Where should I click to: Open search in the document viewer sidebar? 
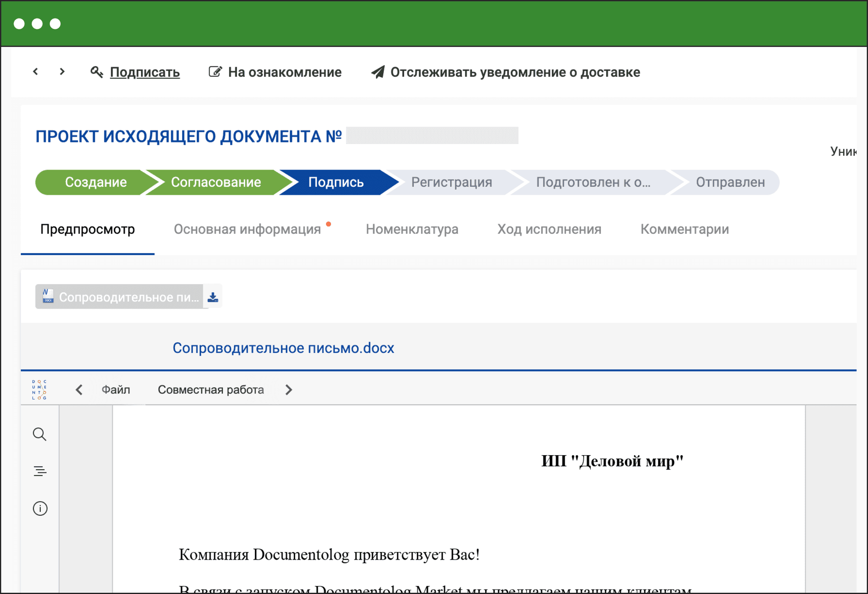[40, 434]
